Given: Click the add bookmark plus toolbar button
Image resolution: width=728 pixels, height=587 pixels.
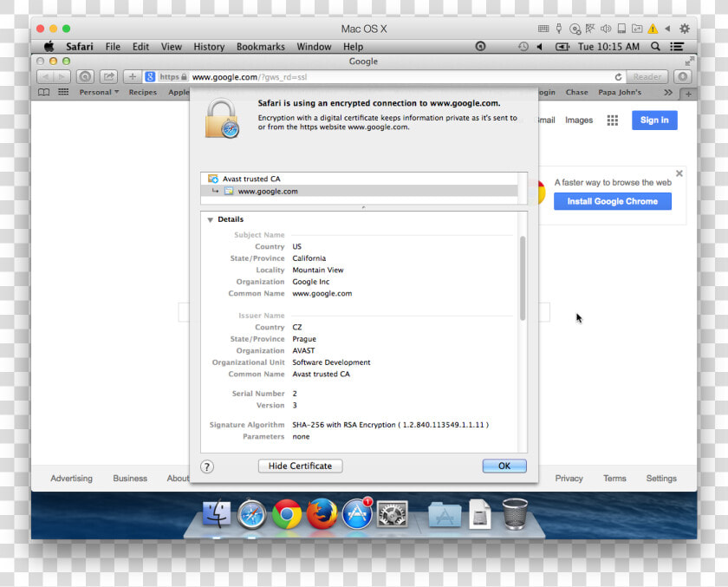Looking at the screenshot, I should click(x=133, y=76).
